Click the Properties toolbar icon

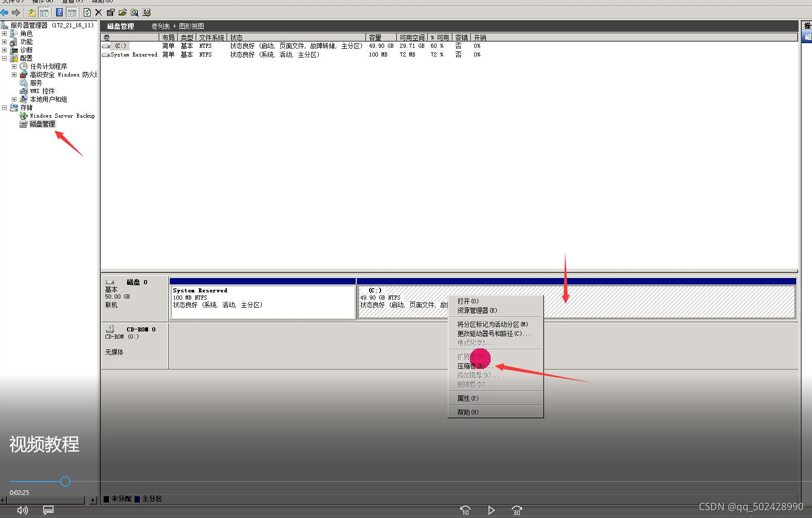pyautogui.click(x=111, y=12)
